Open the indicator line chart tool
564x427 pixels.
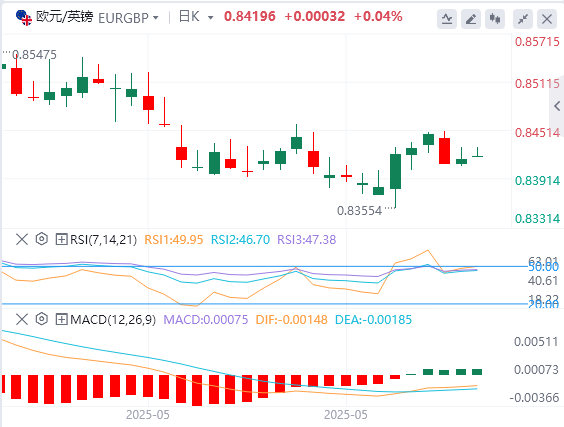pos(447,19)
